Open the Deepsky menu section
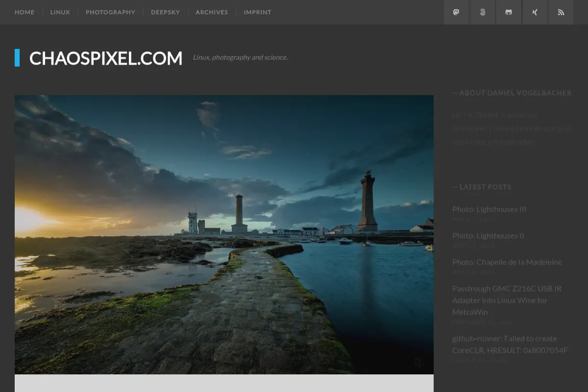 click(x=165, y=12)
